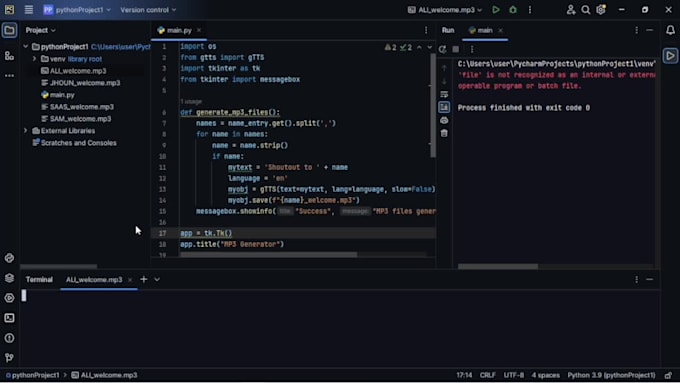Open SAAS_welcome.mp3 in the project tree
Screen dimensions: 680x383
(x=77, y=107)
